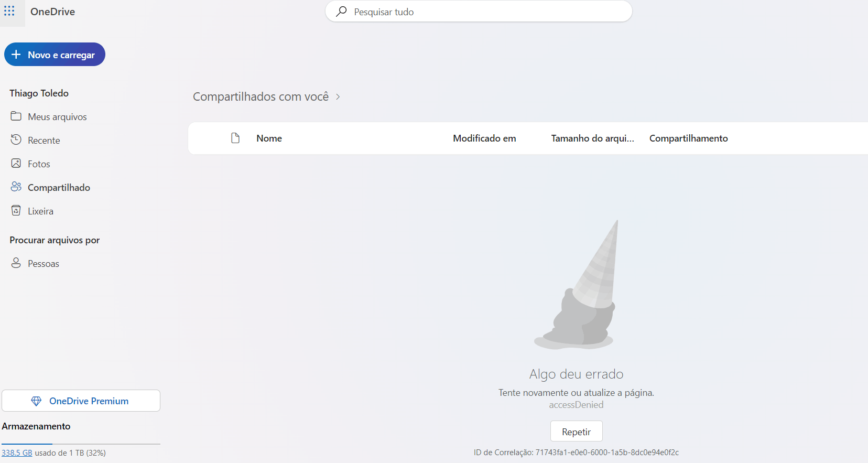Open the 338,5 GB storage link
The image size is (868, 463).
point(17,453)
